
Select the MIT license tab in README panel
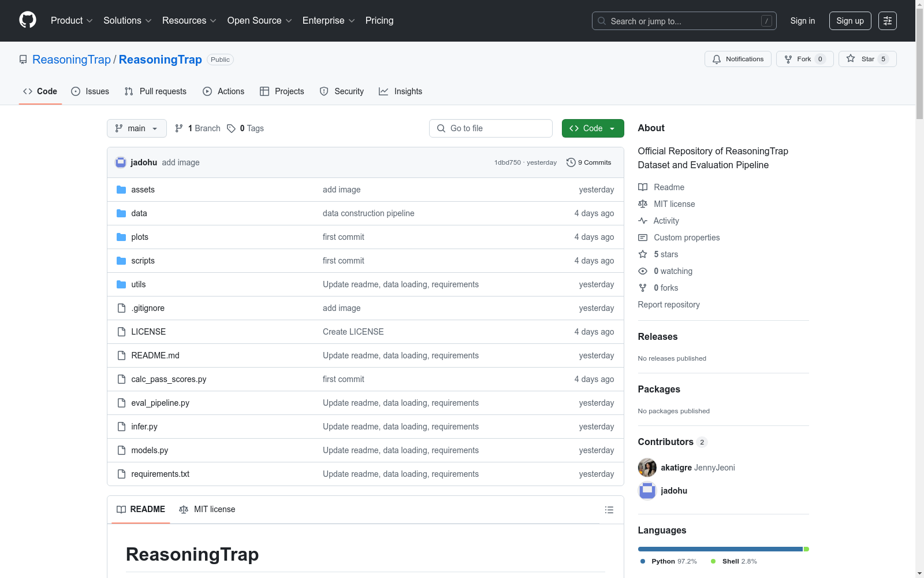(x=207, y=509)
